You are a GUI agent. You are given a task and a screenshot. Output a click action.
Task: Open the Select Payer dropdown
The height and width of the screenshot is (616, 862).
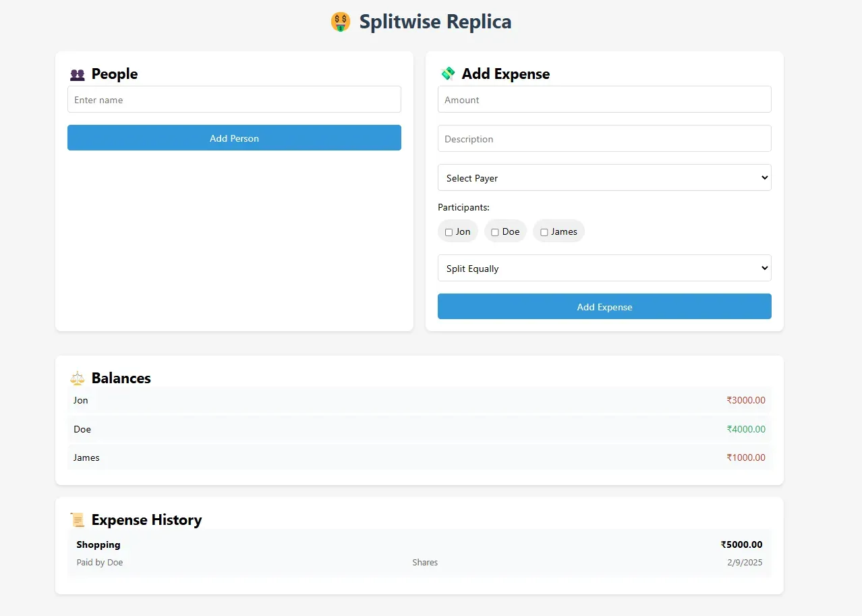click(x=604, y=177)
